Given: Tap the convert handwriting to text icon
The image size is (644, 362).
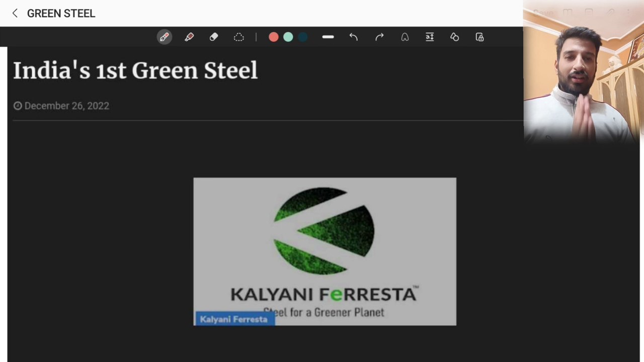Looking at the screenshot, I should tap(430, 37).
